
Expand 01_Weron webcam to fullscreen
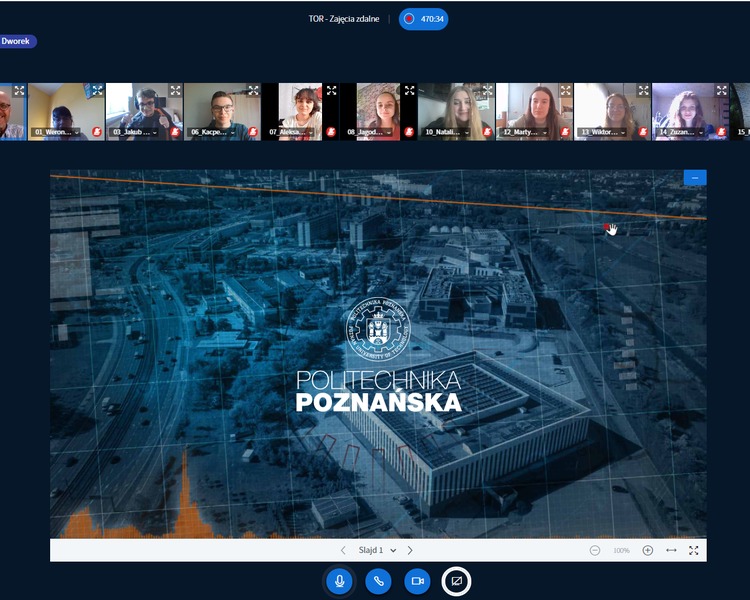(x=97, y=90)
